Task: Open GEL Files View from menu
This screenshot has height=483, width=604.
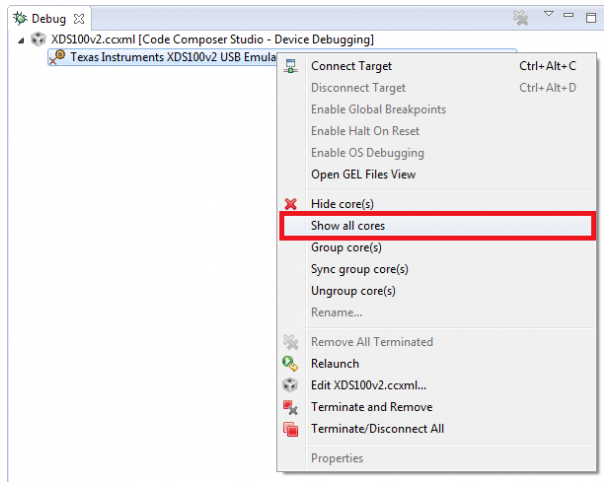Action: (438, 174)
